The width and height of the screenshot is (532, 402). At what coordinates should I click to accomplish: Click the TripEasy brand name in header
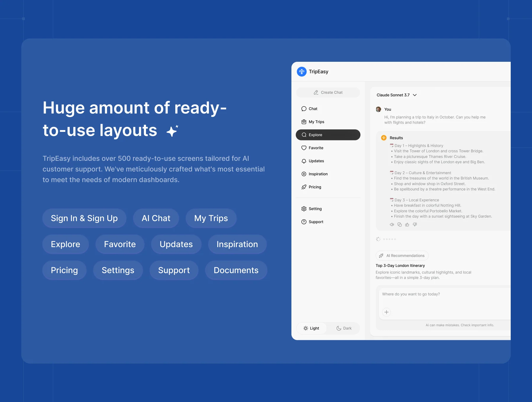pos(319,72)
